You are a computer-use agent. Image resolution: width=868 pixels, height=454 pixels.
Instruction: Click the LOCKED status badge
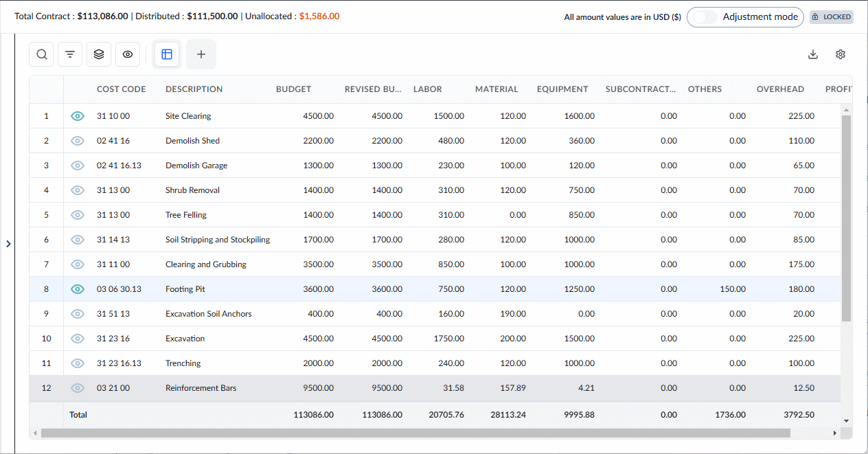click(x=832, y=17)
